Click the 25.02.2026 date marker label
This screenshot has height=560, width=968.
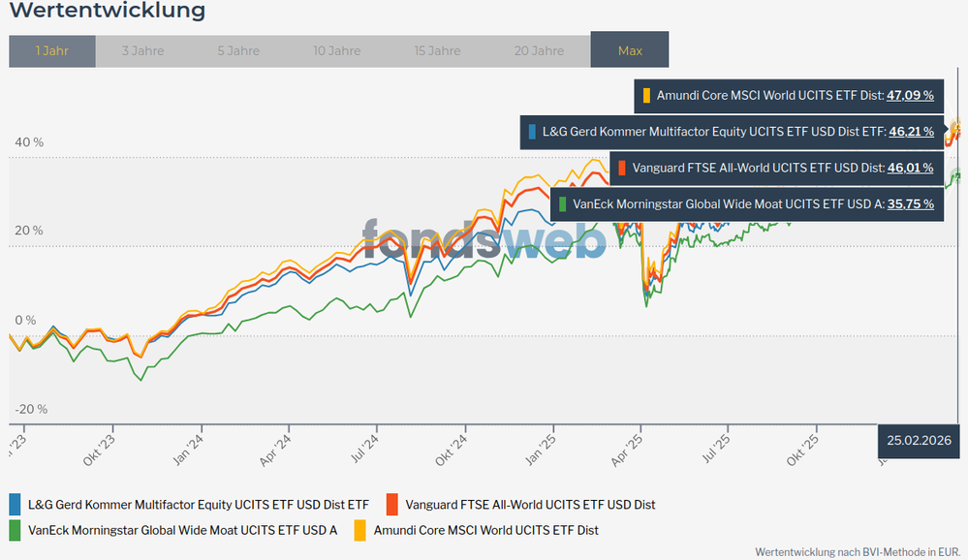(919, 441)
